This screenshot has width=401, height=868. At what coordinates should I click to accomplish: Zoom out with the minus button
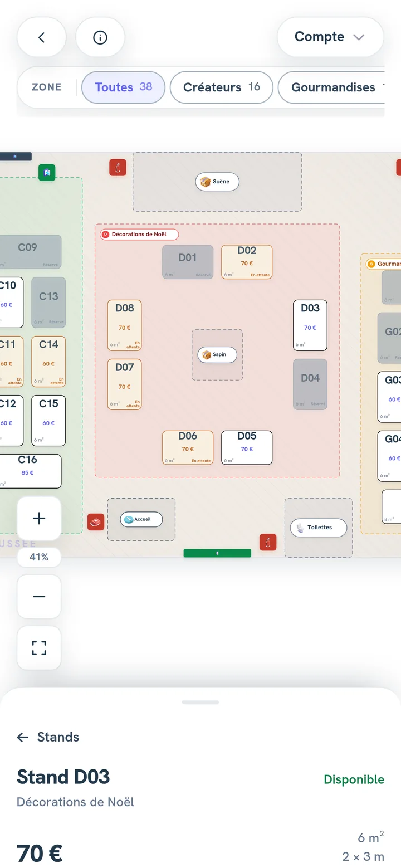(x=39, y=596)
